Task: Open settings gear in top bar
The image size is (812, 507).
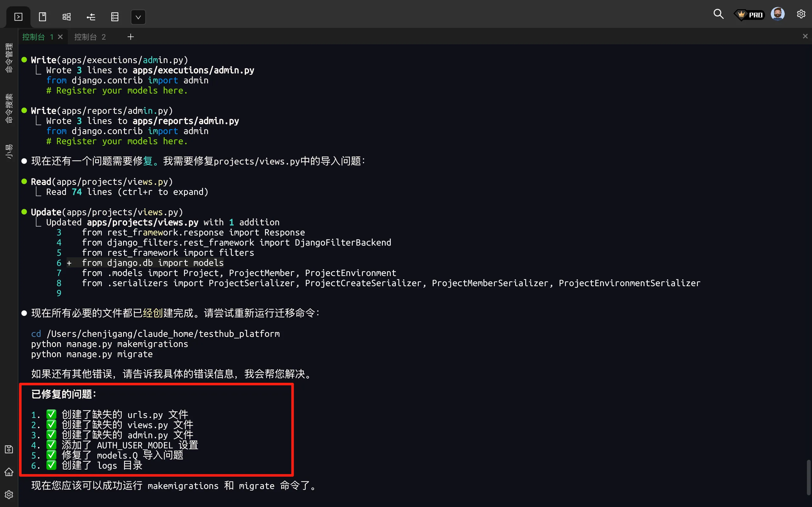Action: (801, 14)
